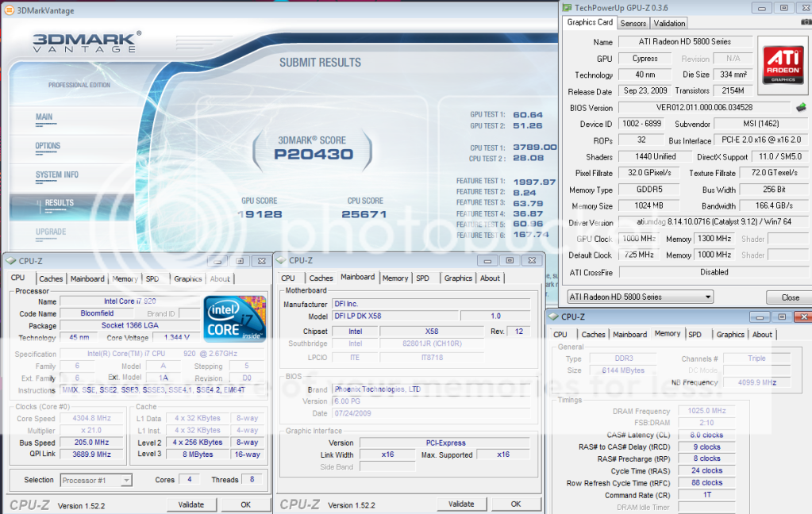Open Options in the 3DMark sidebar

[x=48, y=146]
